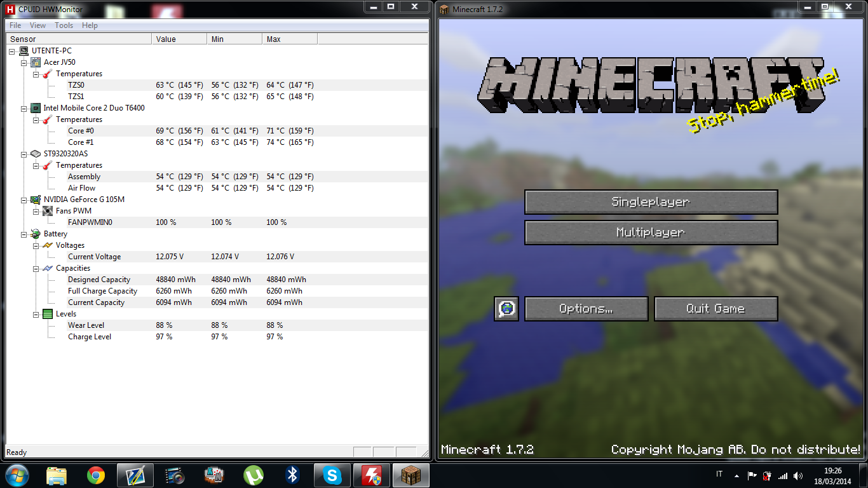Collapse the Intel Mobile Core 2 Duo T6400 node
The image size is (868, 488).
[24, 108]
